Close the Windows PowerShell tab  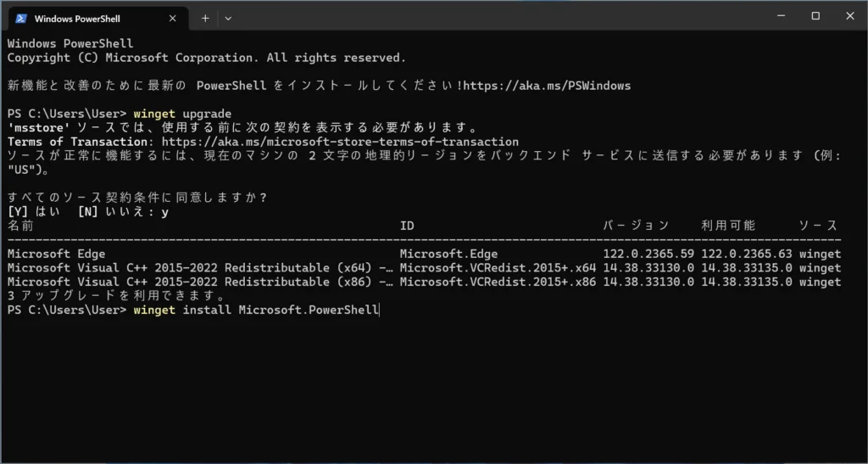pyautogui.click(x=171, y=18)
